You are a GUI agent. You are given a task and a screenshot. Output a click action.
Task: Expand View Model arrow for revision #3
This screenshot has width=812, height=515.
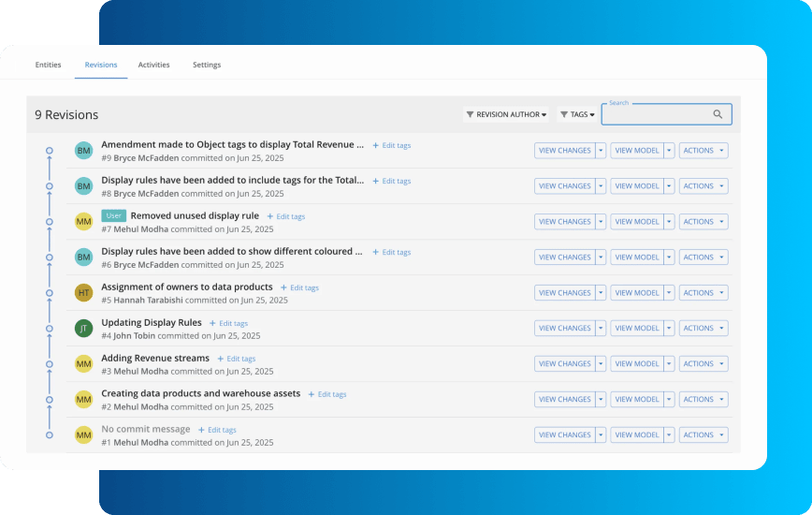[669, 364]
